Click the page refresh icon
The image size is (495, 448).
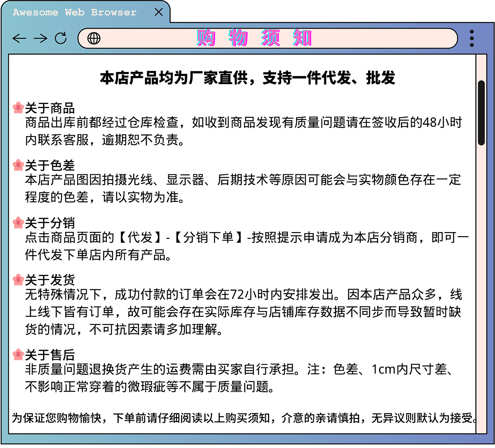point(61,37)
